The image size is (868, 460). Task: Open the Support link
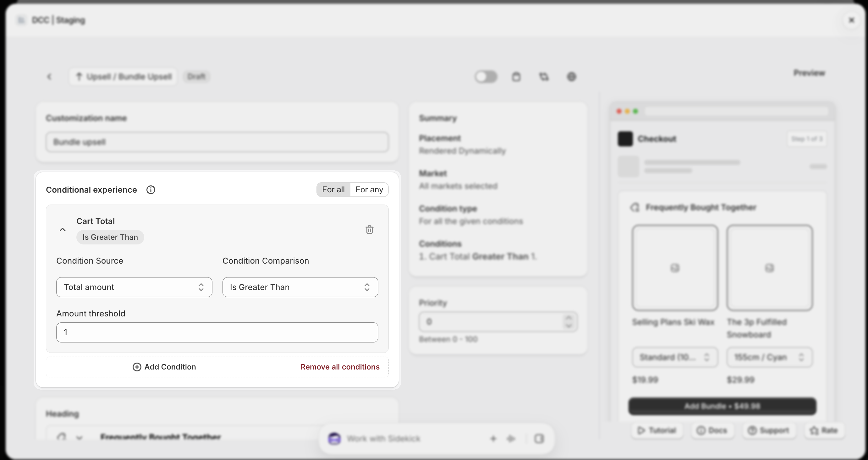[x=768, y=430]
